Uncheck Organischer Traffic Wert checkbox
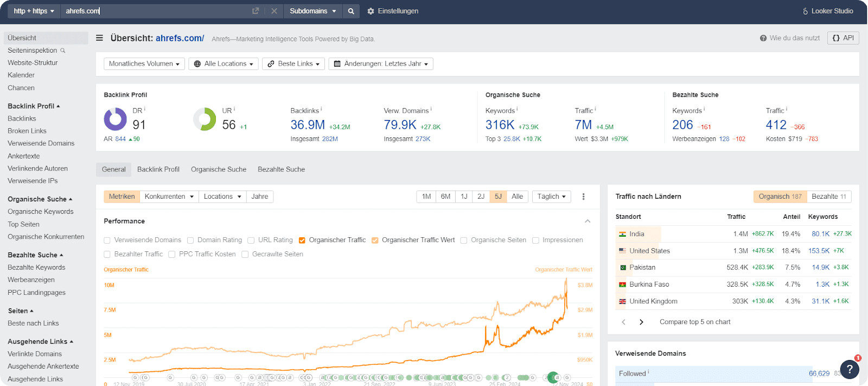Viewport: 868px width, 386px height. (x=375, y=241)
